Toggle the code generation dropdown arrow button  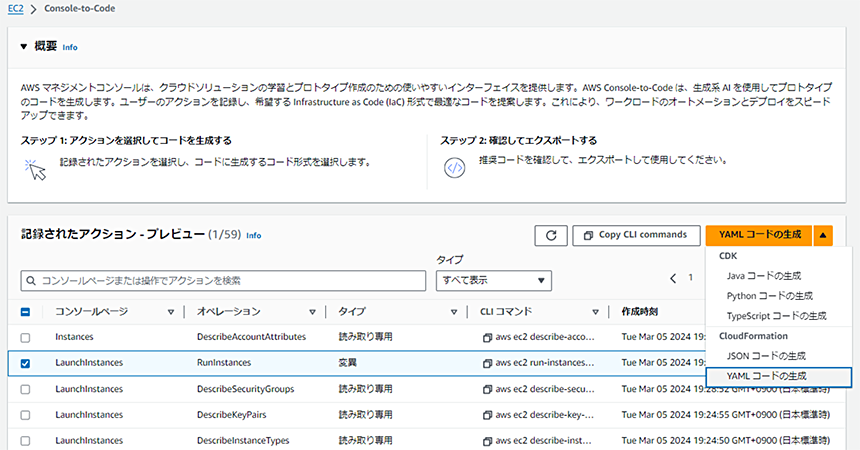(823, 235)
